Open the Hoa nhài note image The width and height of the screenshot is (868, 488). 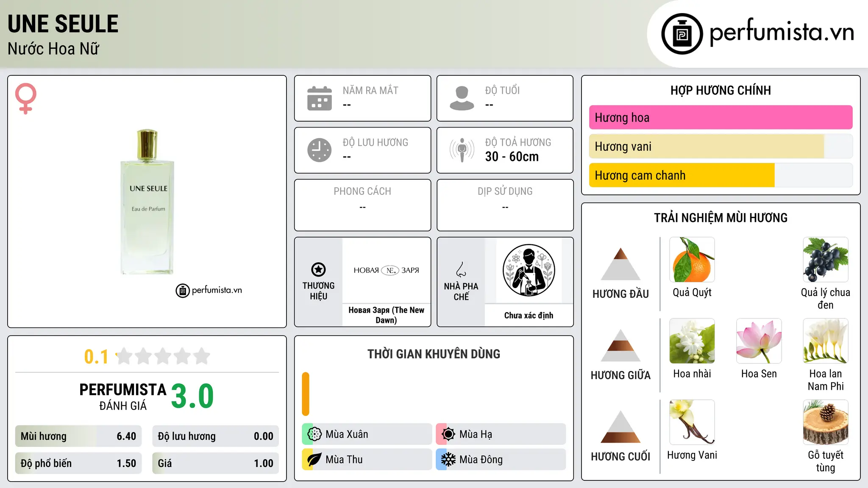692,341
